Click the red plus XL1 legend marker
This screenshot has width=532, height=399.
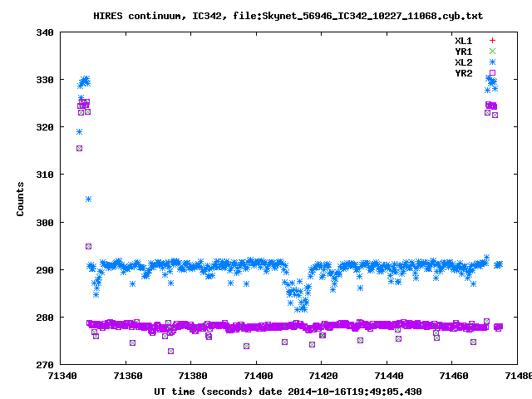tap(492, 41)
